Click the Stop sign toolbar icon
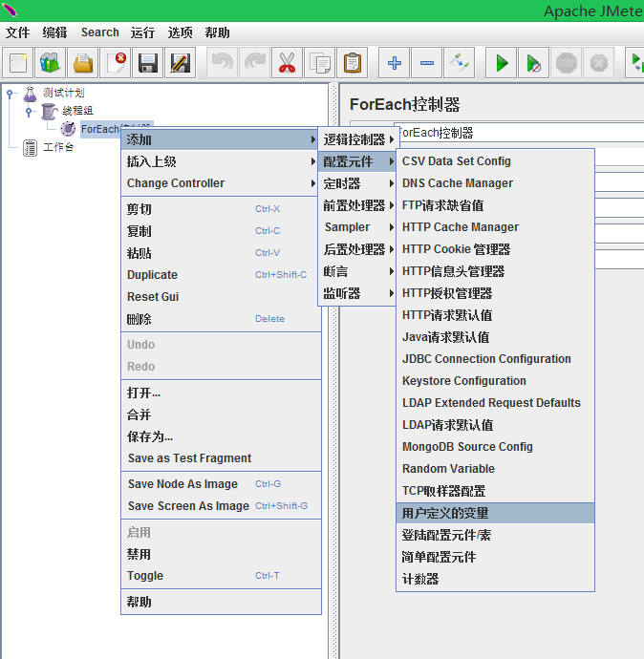Image resolution: width=644 pixels, height=659 pixels. tap(567, 63)
